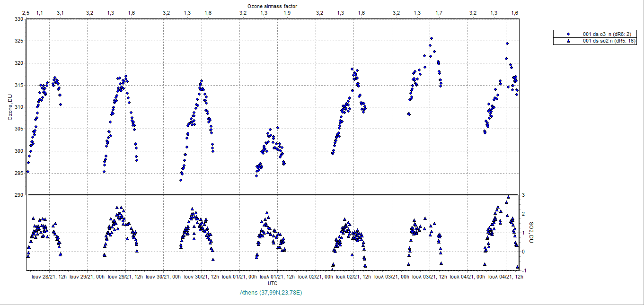Image resolution: width=644 pixels, height=305 pixels.
Task: Click the 2,5 airmass factor tick label
Action: coord(26,13)
